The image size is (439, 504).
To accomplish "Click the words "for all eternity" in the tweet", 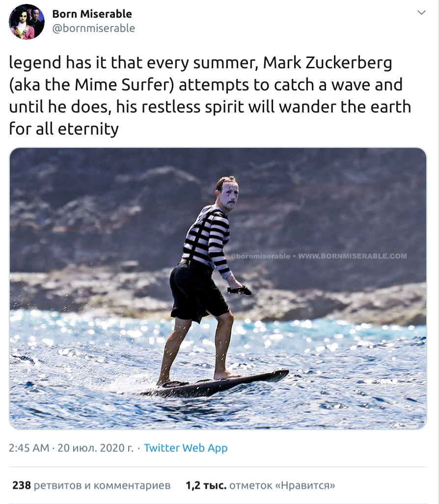I will tap(64, 129).
